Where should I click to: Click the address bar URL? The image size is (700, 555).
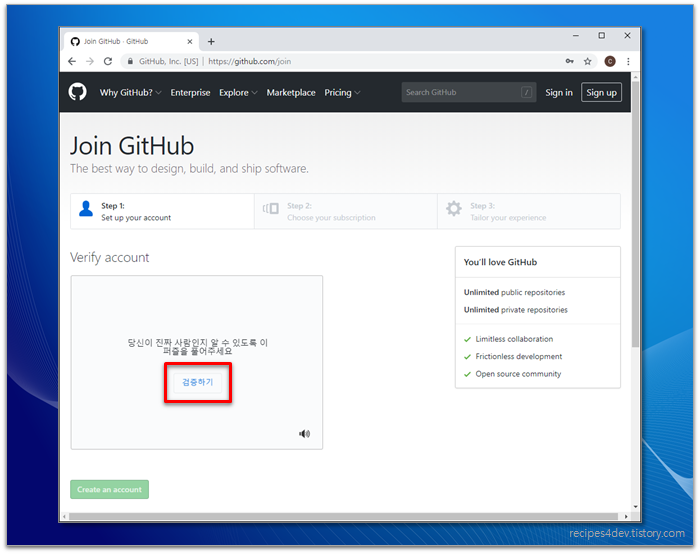point(250,61)
